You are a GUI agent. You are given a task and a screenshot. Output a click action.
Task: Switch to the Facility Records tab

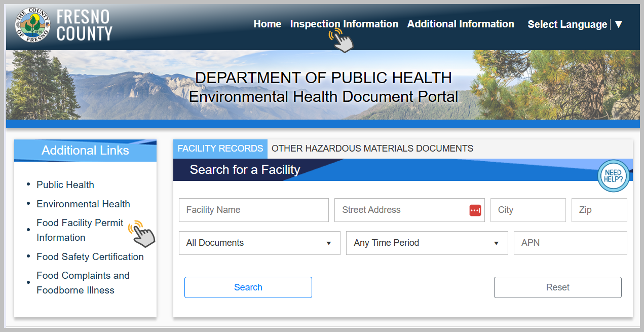click(220, 149)
